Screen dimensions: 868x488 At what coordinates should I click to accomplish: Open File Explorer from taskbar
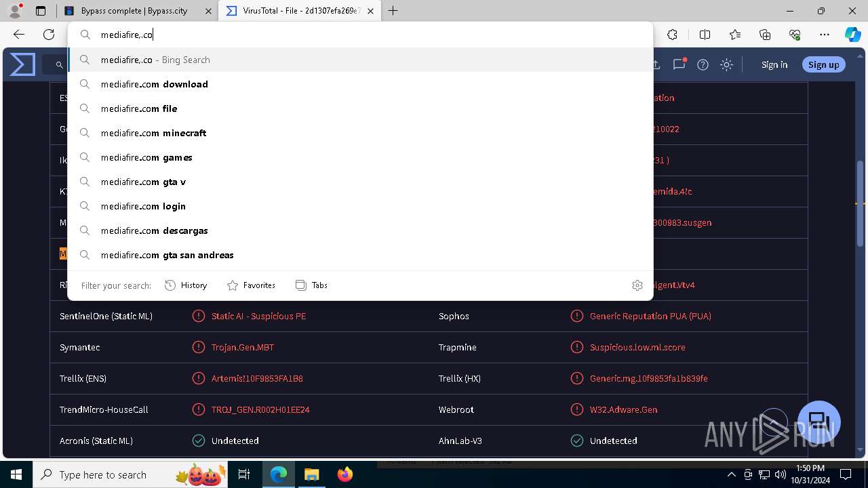pos(311,474)
